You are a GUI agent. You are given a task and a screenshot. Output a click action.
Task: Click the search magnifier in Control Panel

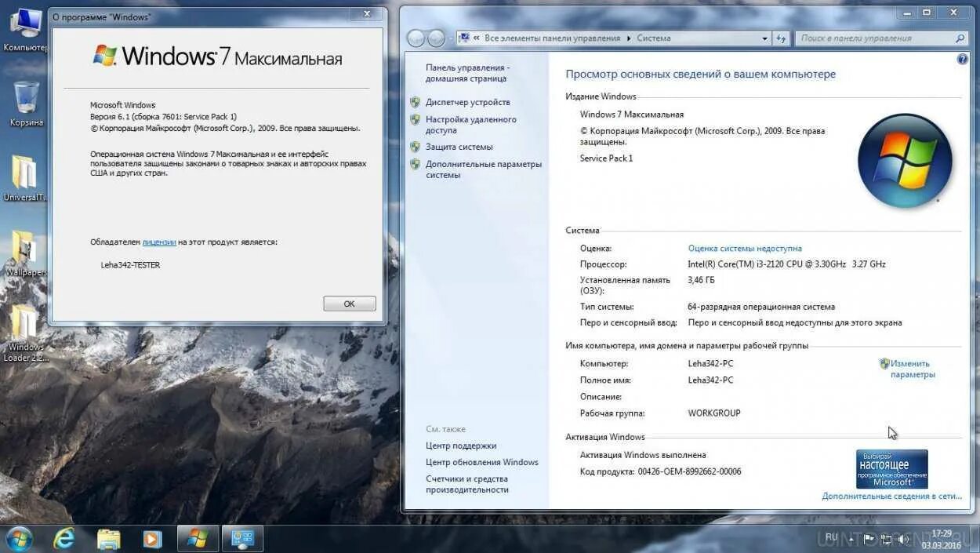click(x=960, y=38)
